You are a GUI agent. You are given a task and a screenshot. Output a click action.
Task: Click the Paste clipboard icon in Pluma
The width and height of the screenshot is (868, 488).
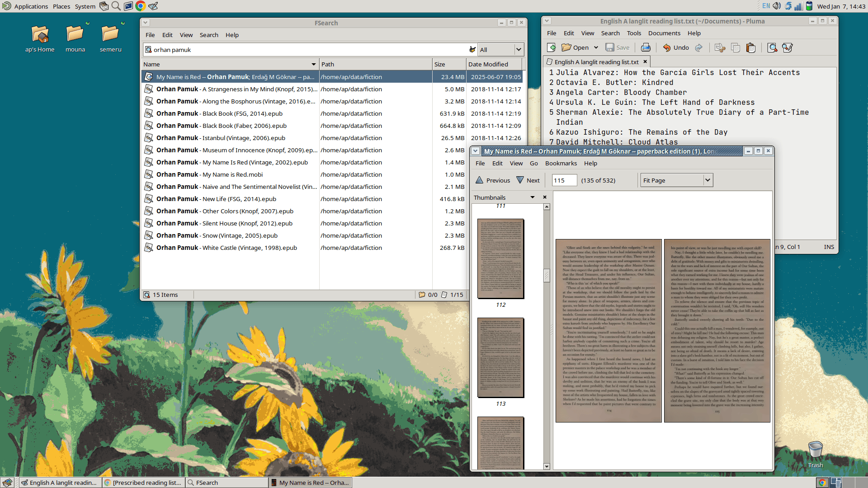coord(750,47)
